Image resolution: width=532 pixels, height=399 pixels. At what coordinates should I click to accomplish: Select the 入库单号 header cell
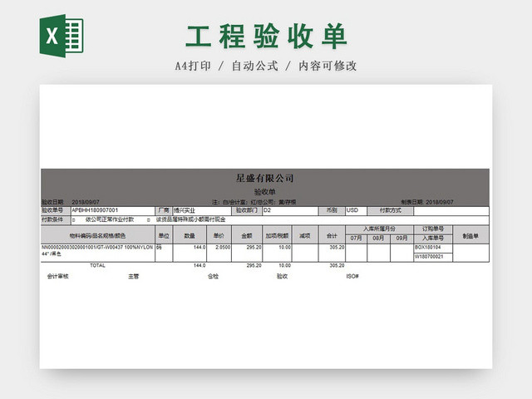(x=433, y=239)
